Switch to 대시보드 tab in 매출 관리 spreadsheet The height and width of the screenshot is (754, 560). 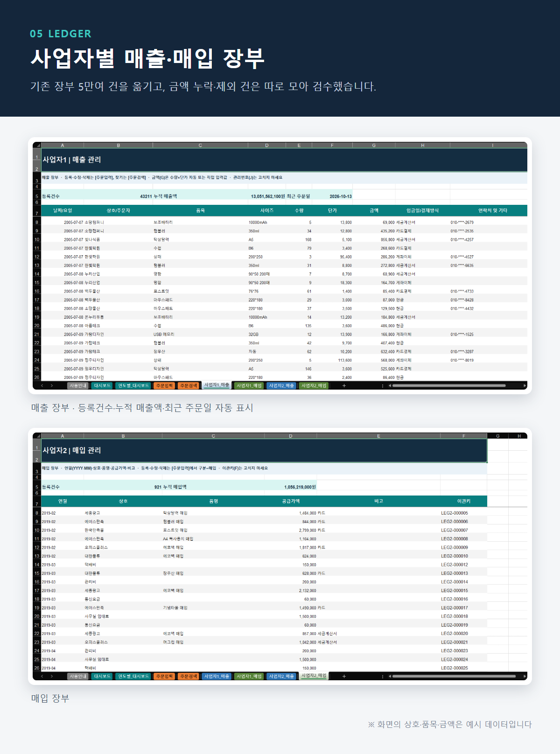[x=102, y=386]
